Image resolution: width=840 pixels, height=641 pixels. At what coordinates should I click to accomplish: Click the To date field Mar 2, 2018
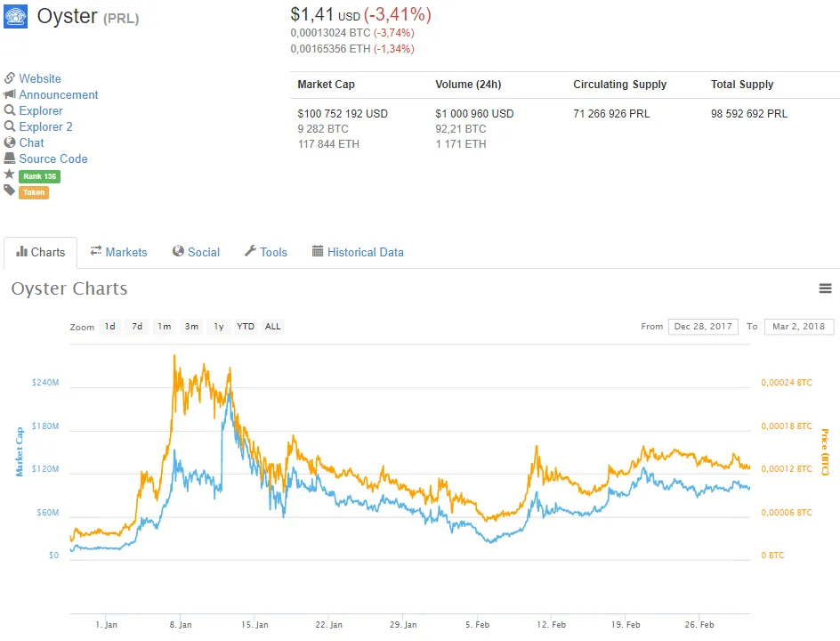(799, 327)
